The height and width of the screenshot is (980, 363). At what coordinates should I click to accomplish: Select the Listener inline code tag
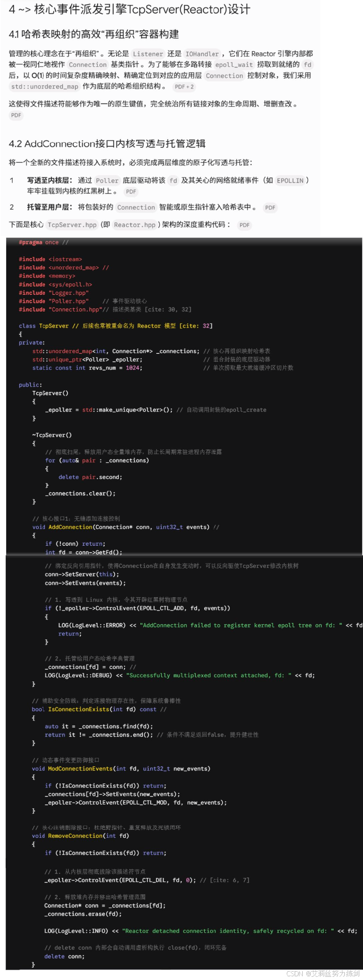(x=148, y=54)
